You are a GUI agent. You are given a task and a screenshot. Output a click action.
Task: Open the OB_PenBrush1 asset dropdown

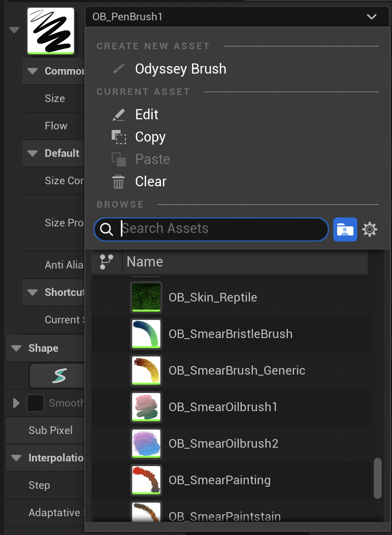click(x=234, y=17)
